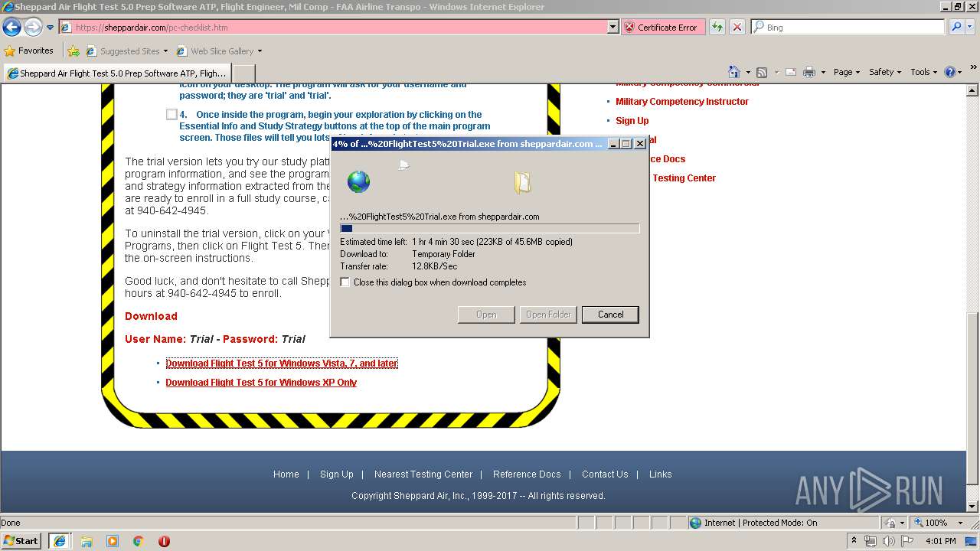980x551 pixels.
Task: Click Internet Explorer taskbar icon
Action: (60, 541)
